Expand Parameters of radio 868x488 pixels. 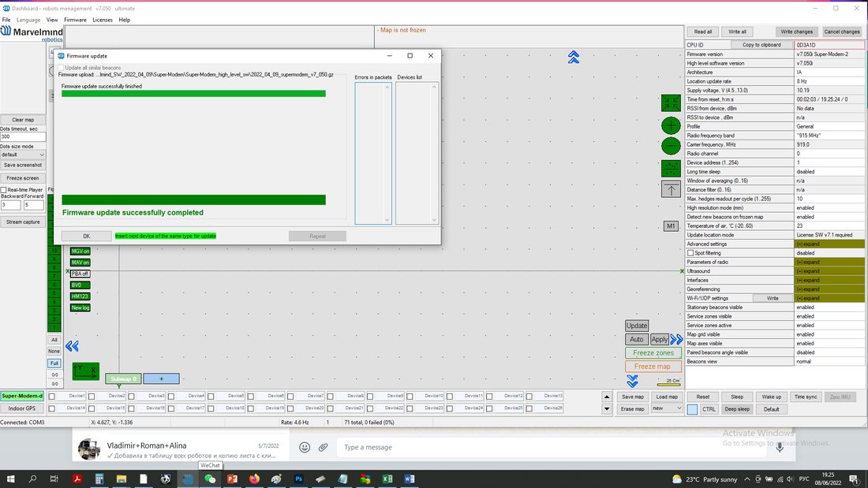pyautogui.click(x=829, y=263)
